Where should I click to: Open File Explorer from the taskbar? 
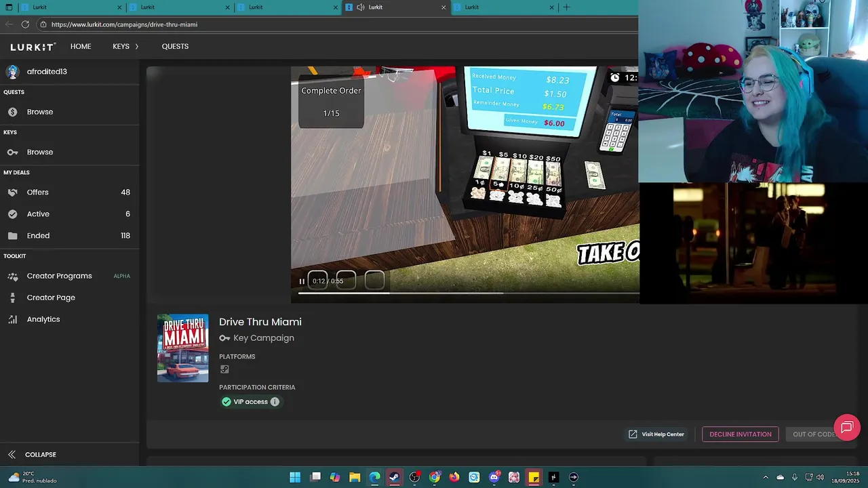click(355, 477)
